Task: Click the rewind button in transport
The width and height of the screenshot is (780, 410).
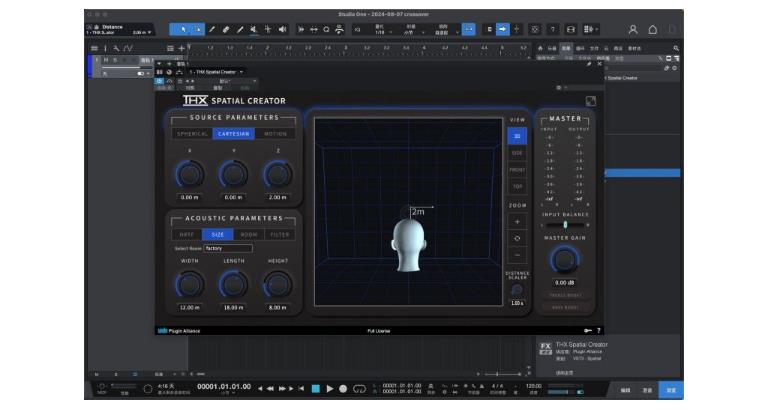Action: point(271,389)
